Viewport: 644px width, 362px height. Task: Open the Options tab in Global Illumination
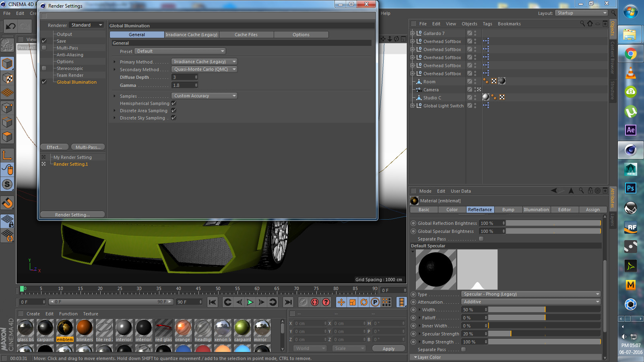click(301, 35)
